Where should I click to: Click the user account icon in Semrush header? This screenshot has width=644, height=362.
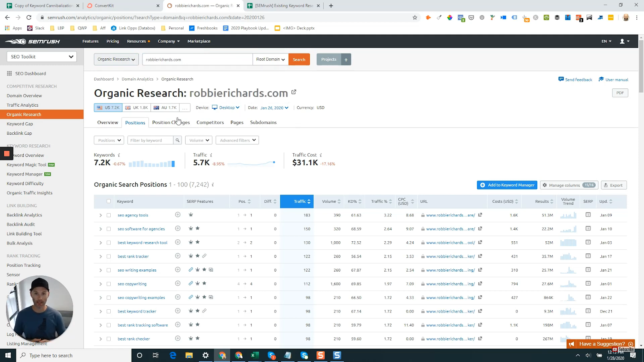pyautogui.click(x=624, y=41)
